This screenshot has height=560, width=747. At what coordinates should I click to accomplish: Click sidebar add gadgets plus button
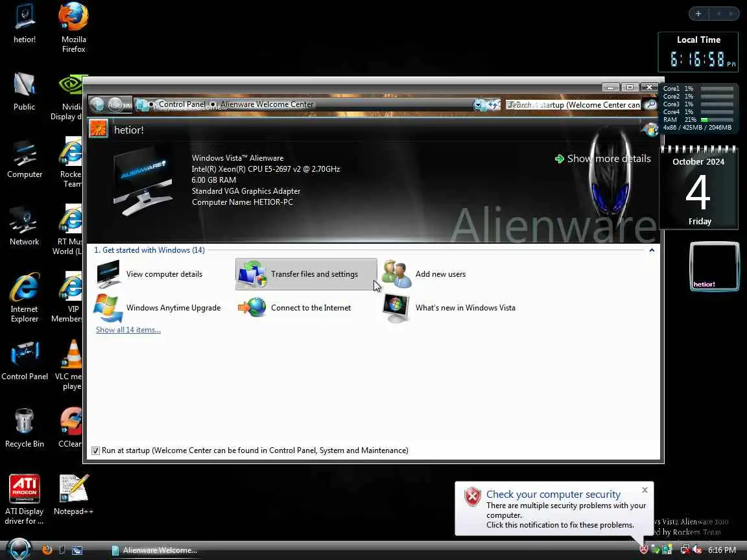coord(698,14)
